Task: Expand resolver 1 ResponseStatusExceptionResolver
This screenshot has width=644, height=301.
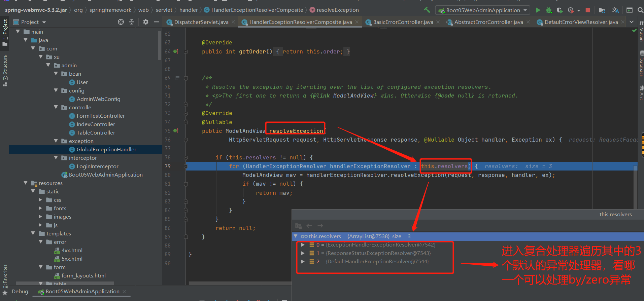Action: click(x=303, y=253)
